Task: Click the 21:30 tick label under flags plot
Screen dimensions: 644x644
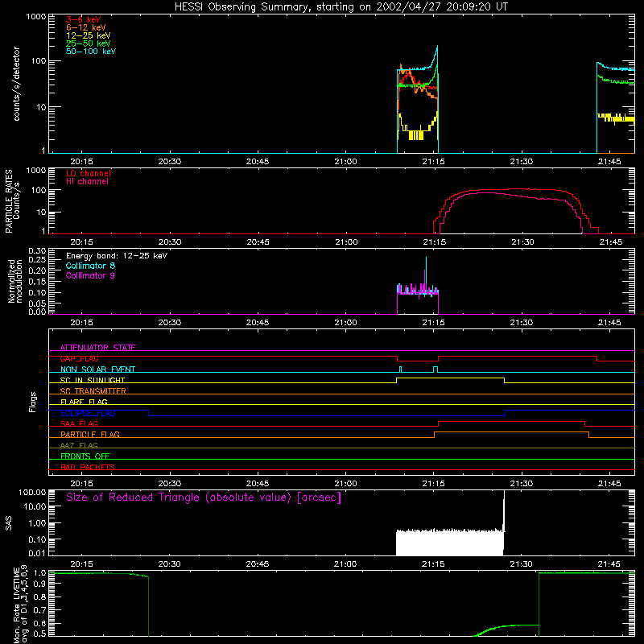Action: click(x=522, y=484)
